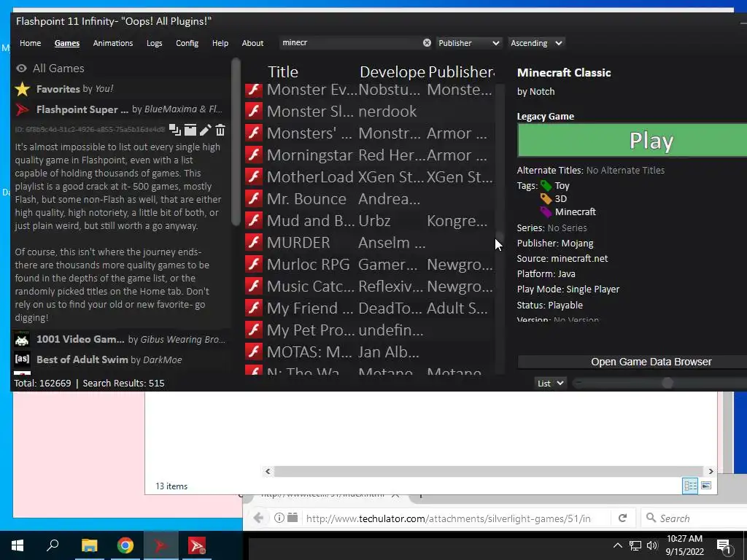Open the notification center icon
Screen dimensions: 747x560
pos(724,547)
